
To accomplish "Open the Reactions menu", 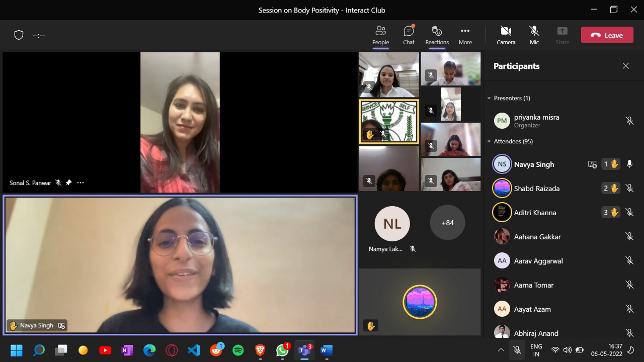I will click(437, 35).
